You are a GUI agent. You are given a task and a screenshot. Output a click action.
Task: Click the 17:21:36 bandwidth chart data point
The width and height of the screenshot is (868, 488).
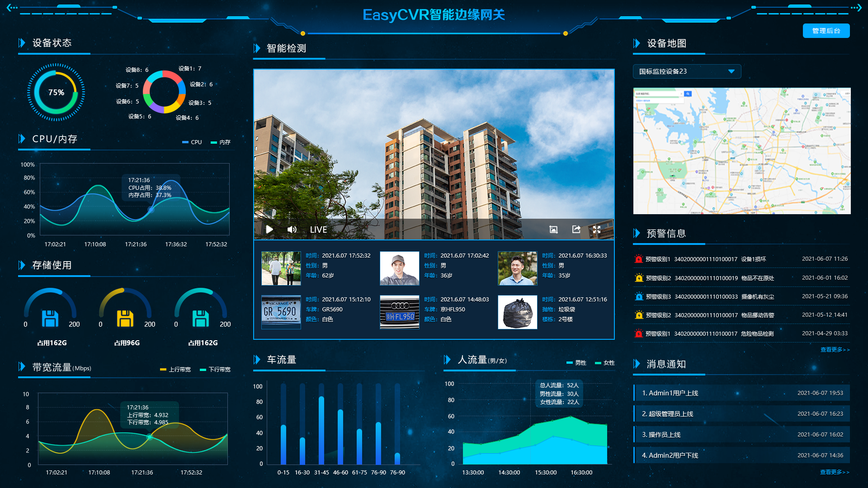point(150,437)
